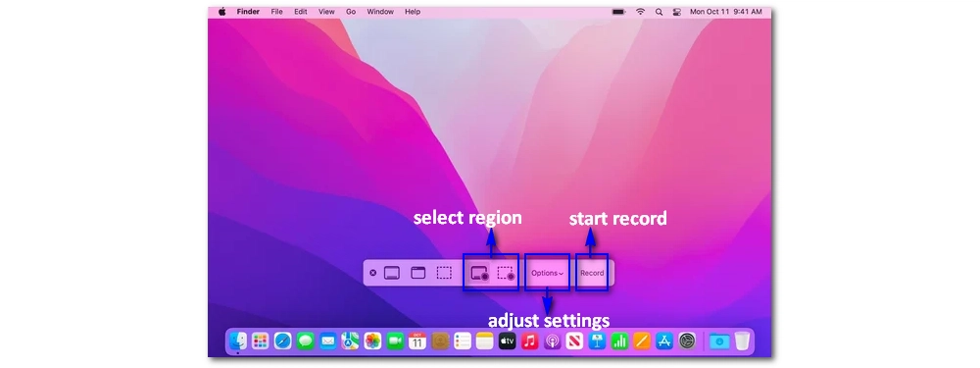980x368 pixels.
Task: Open Photos from the Dock
Action: click(x=372, y=342)
